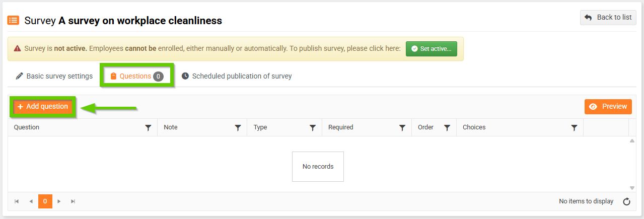Click the Order column filter icon
644x219 pixels.
447,128
